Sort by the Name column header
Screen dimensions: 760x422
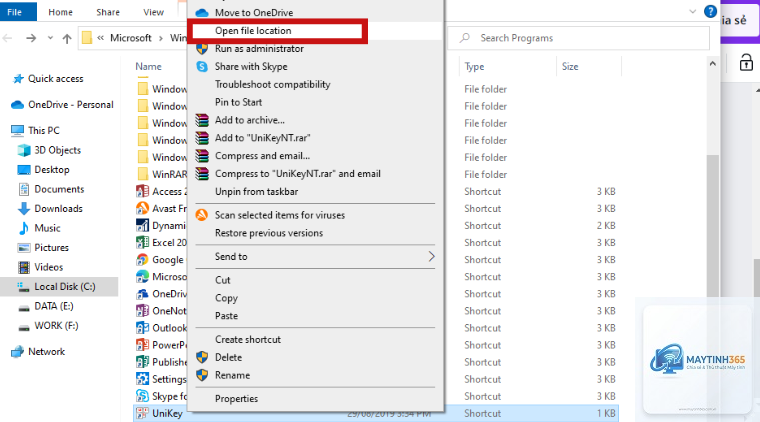[x=148, y=66]
